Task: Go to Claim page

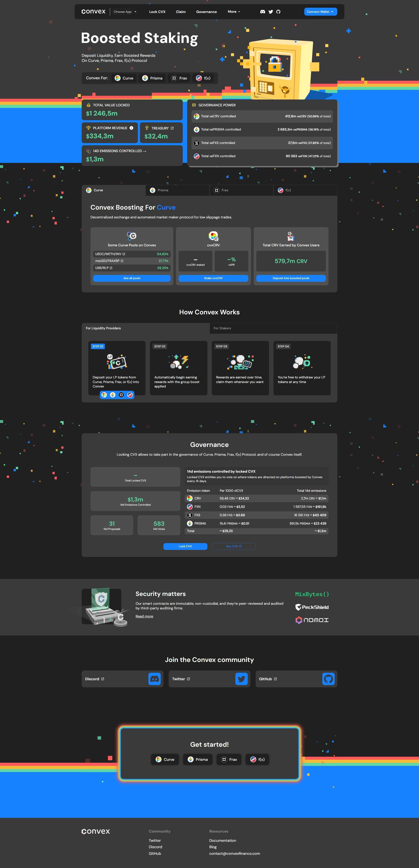Action: pyautogui.click(x=181, y=12)
